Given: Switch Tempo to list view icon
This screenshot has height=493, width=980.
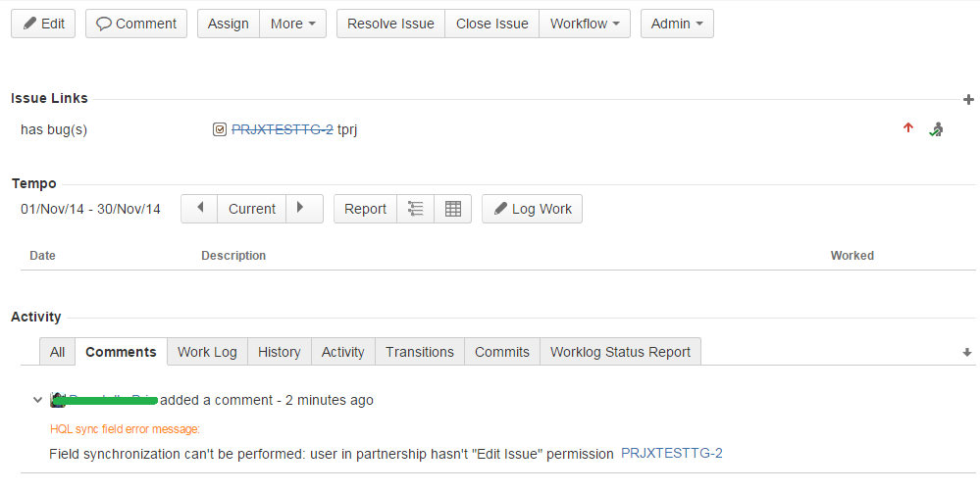Looking at the screenshot, I should [415, 209].
